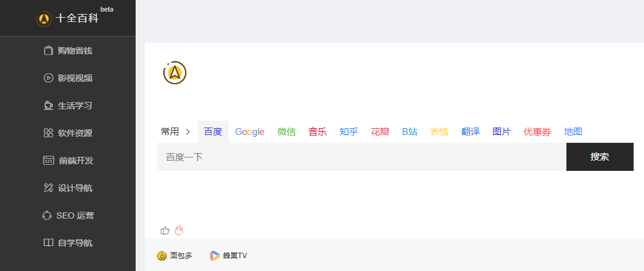Click the code window icon beside 前端开发

48,161
